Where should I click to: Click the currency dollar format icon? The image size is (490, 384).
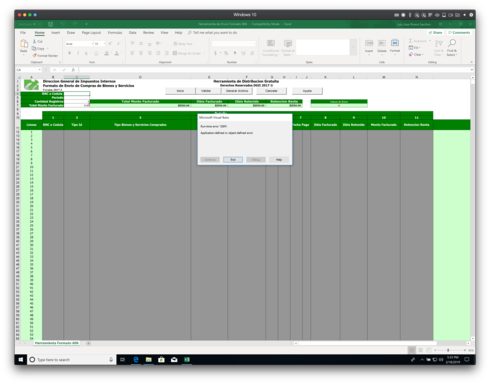[x=215, y=53]
